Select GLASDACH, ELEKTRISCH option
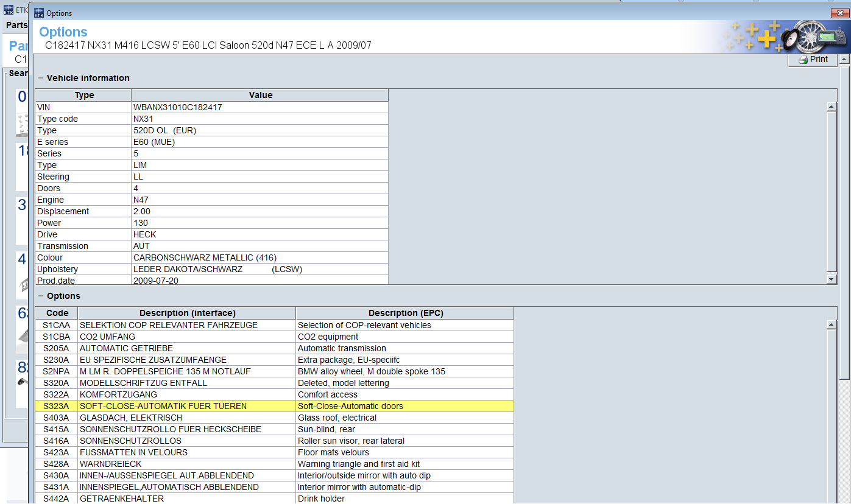This screenshot has width=851, height=504. 131,418
